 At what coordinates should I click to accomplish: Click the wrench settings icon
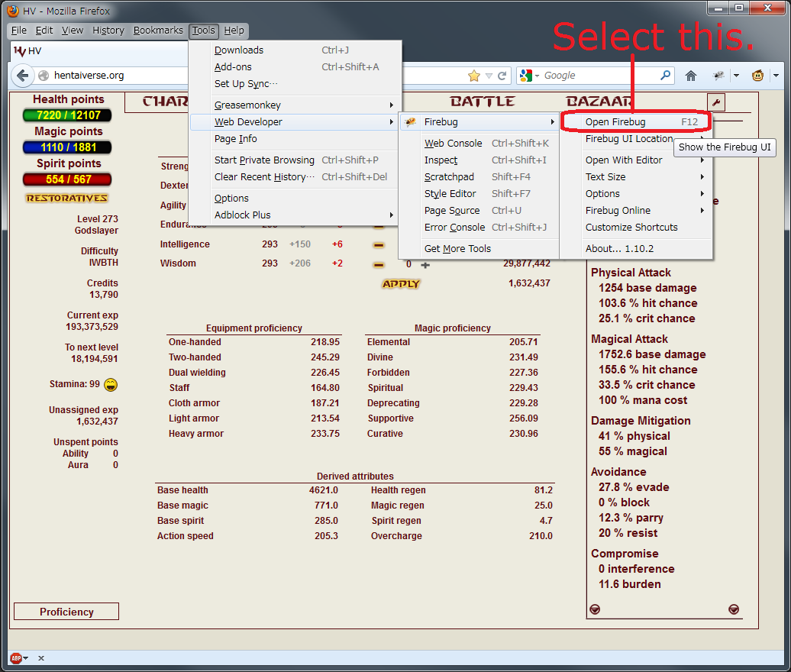coord(716,102)
